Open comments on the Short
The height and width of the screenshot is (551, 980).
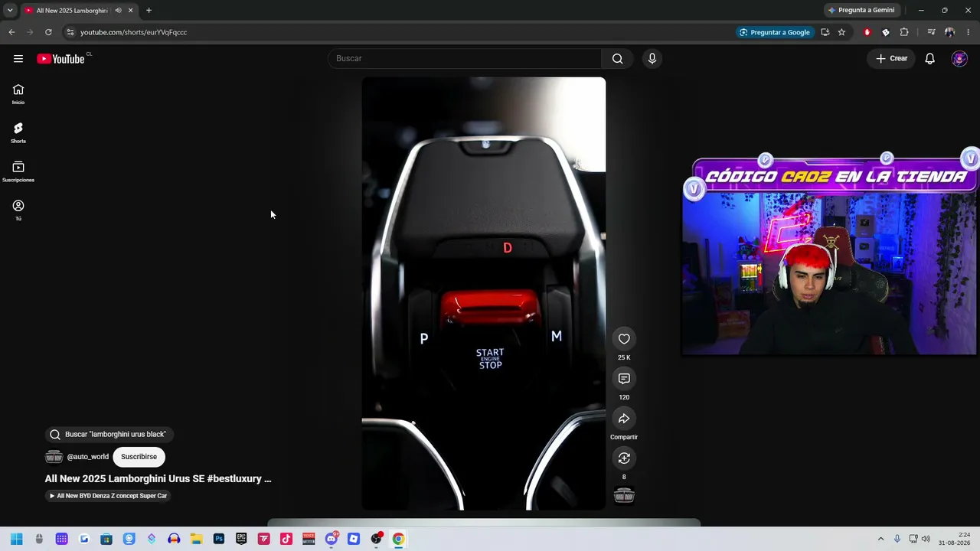tap(624, 379)
